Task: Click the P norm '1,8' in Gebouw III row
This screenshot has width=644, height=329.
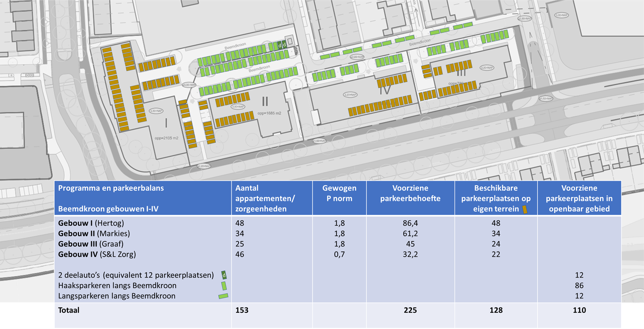Action: (x=339, y=244)
